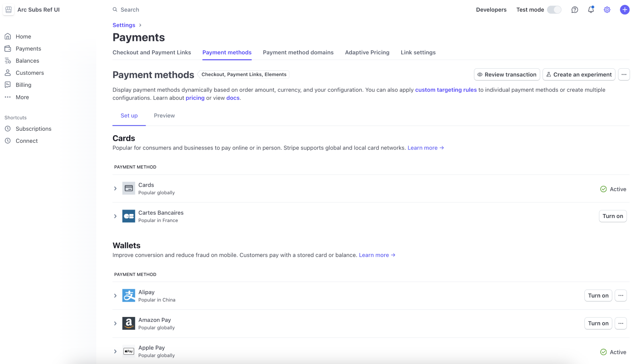Go back via Settings breadcrumb
The width and height of the screenshot is (644, 364).
click(124, 25)
